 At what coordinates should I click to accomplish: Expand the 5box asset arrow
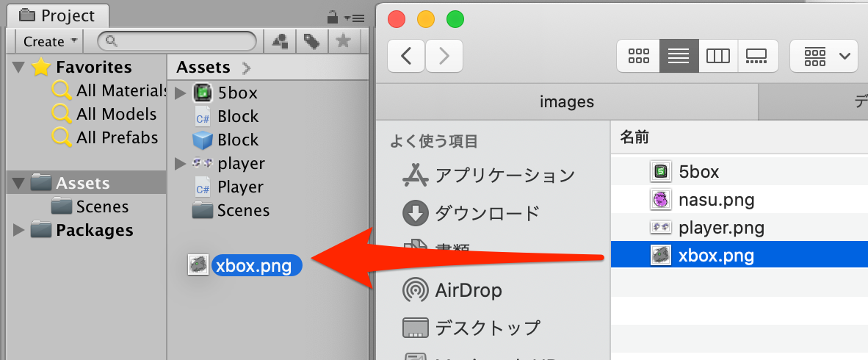tap(181, 93)
